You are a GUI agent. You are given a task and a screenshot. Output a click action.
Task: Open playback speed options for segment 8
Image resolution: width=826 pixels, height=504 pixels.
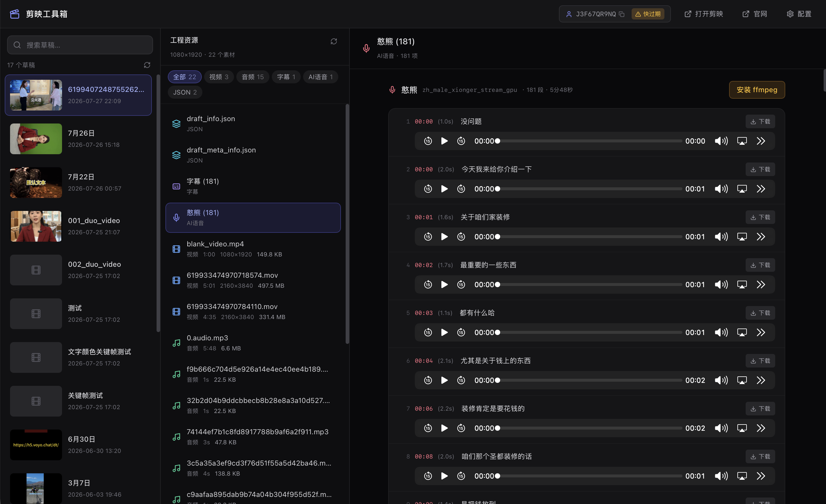point(761,476)
